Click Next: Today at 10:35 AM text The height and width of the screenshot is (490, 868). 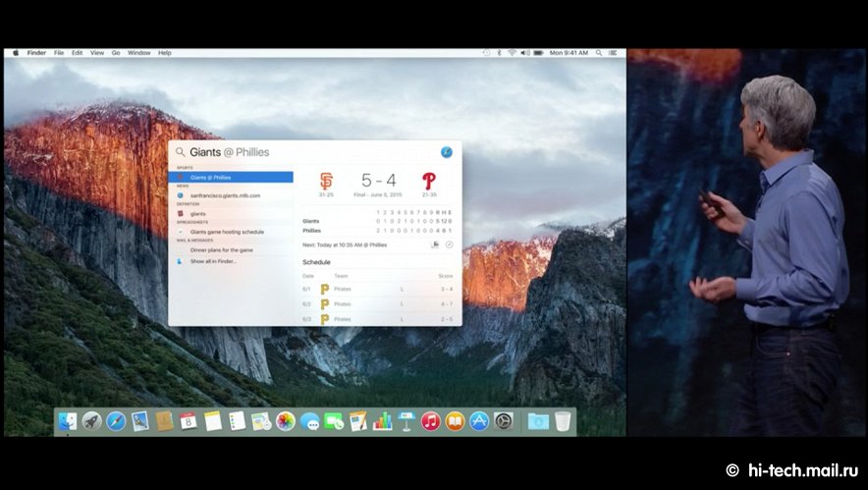coord(345,245)
